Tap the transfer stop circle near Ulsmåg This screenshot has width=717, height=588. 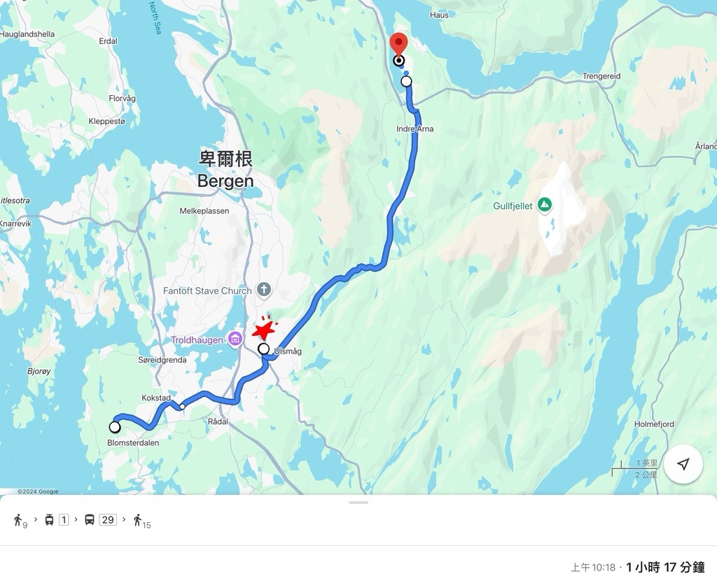(263, 349)
